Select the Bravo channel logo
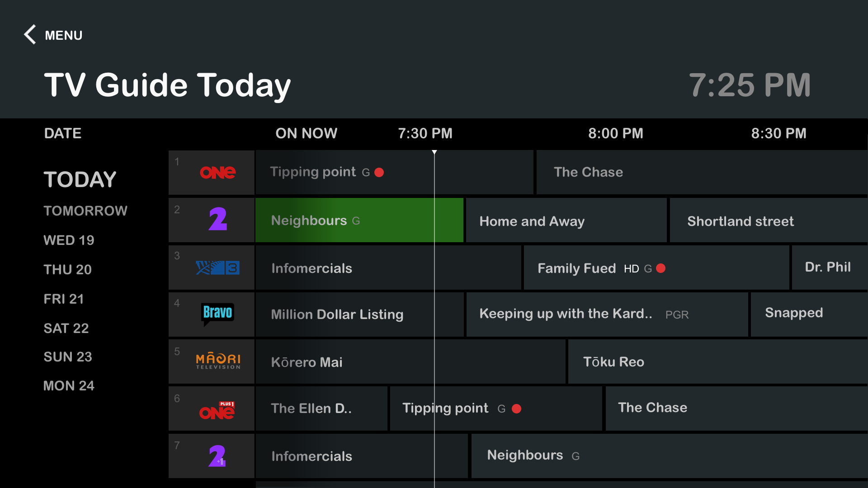The width and height of the screenshot is (868, 488). [x=217, y=313]
